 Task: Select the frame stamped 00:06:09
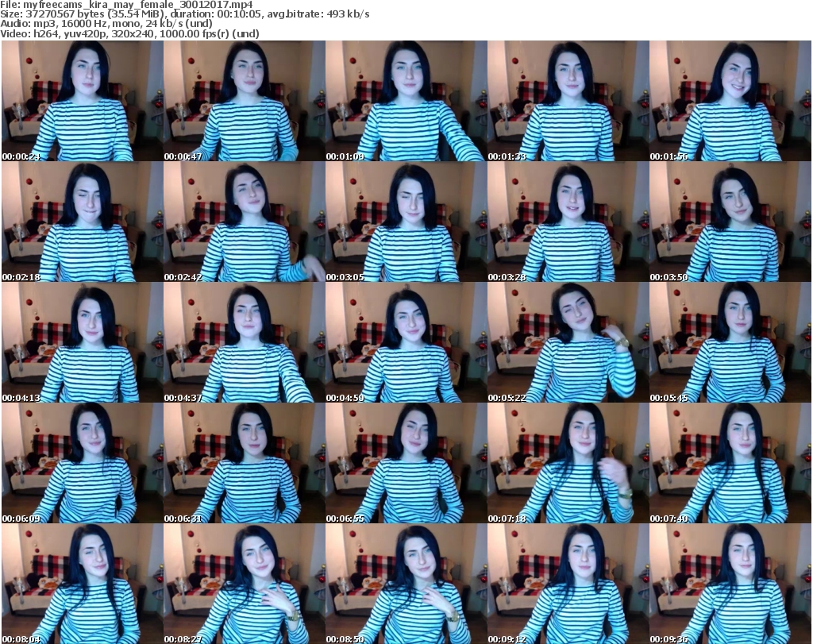(83, 463)
